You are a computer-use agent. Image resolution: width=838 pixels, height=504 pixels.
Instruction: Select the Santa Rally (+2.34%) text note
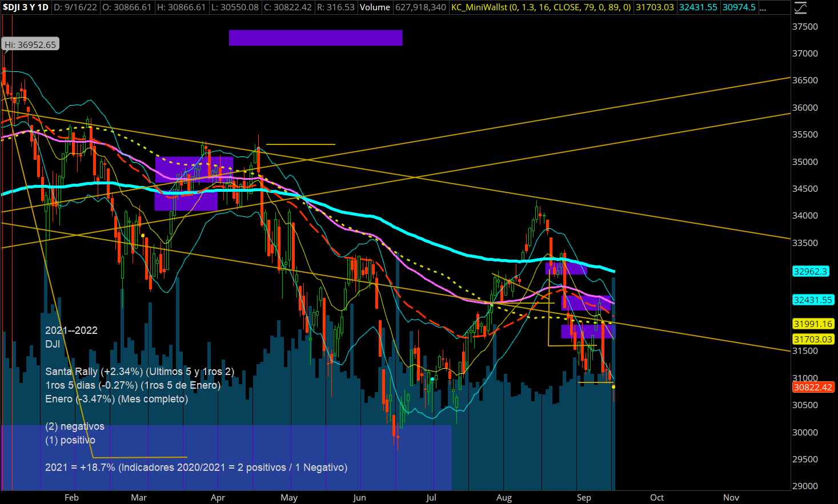tap(140, 372)
